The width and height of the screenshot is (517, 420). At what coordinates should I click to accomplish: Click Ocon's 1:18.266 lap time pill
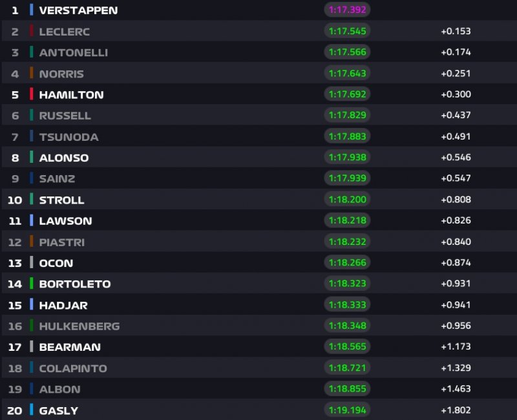347,263
